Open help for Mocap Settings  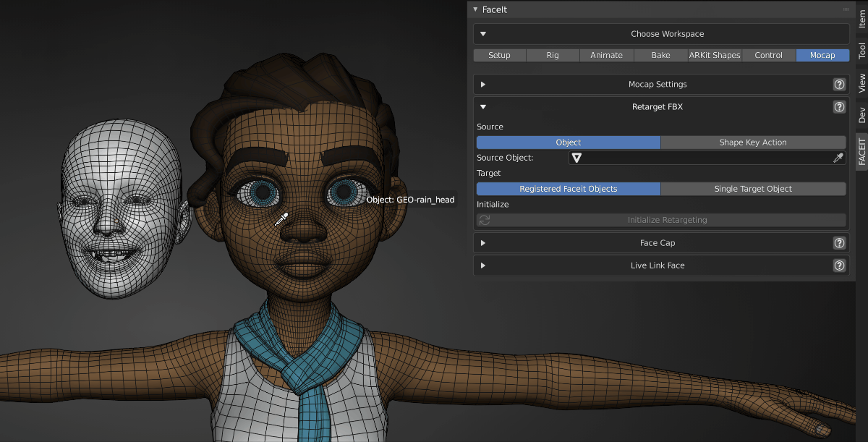point(839,85)
